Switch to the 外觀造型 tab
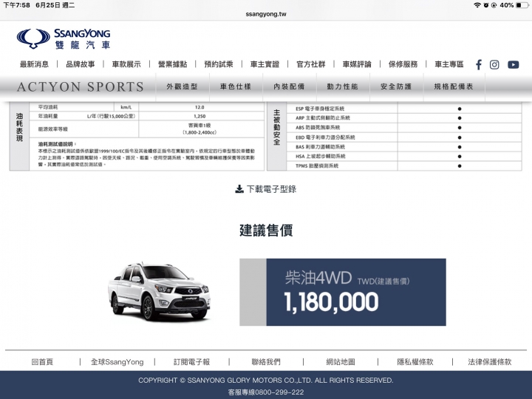The height and width of the screenshot is (399, 532). (x=183, y=87)
